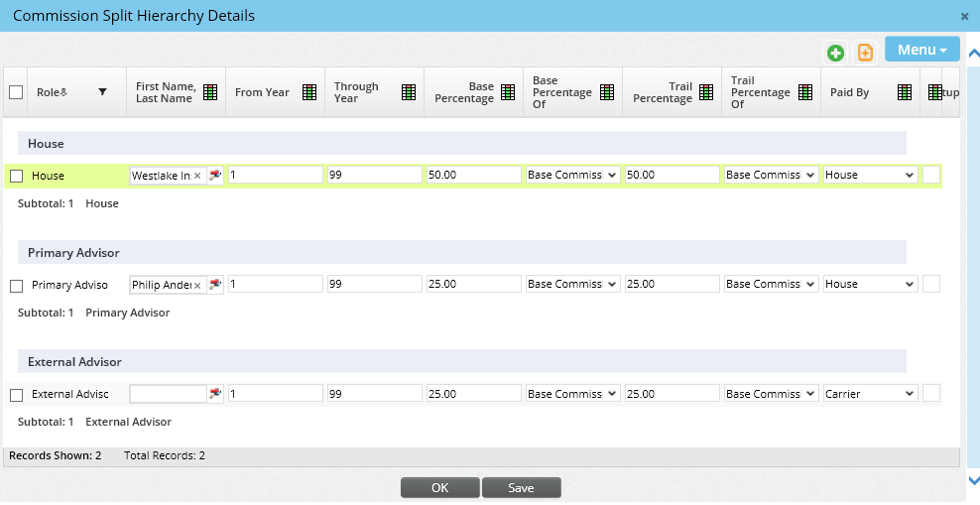Open the Menu dropdown button
Image resolution: width=980 pixels, height=505 pixels.
921,50
